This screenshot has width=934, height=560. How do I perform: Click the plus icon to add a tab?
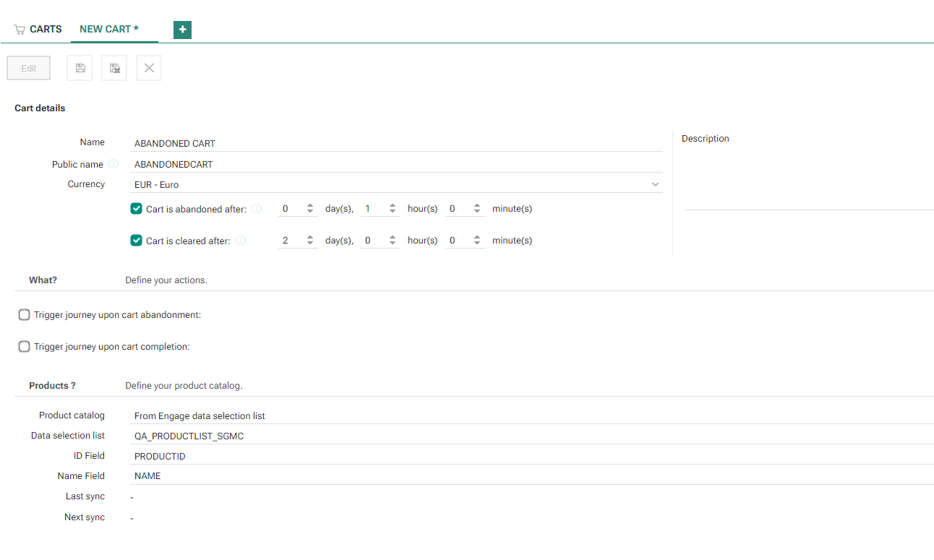[182, 30]
